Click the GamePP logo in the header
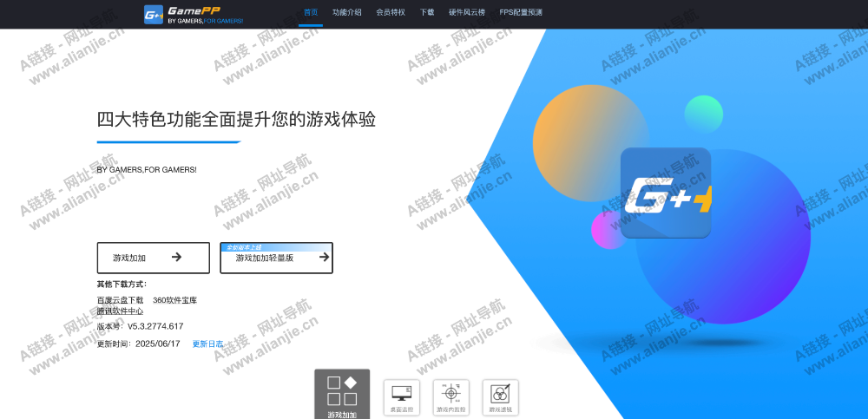This screenshot has width=868, height=419. pyautogui.click(x=194, y=15)
